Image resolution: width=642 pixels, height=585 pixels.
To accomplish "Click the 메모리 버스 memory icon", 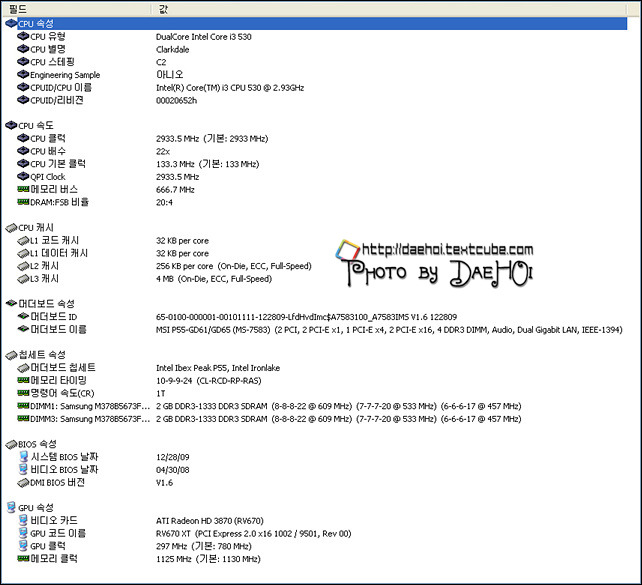I will tap(23, 189).
